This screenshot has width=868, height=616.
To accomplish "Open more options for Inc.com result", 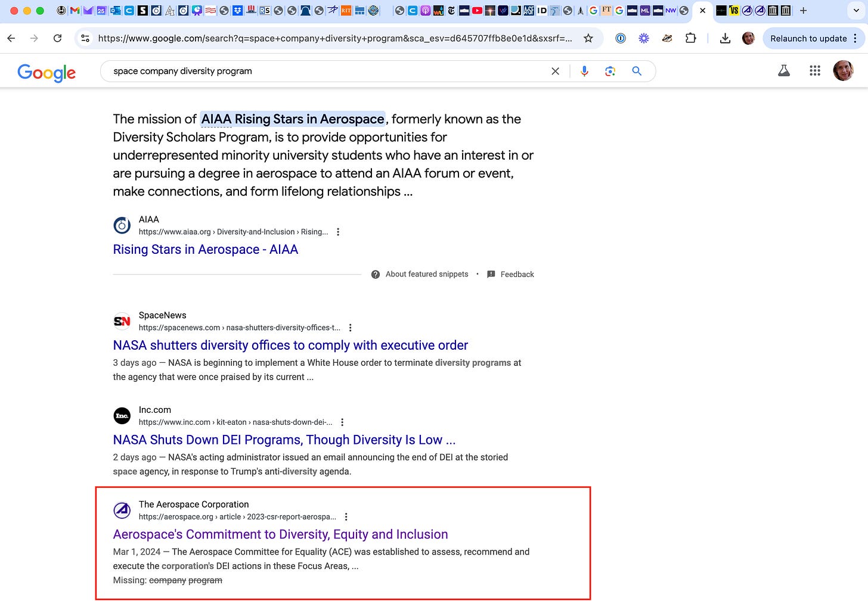I will tap(342, 422).
